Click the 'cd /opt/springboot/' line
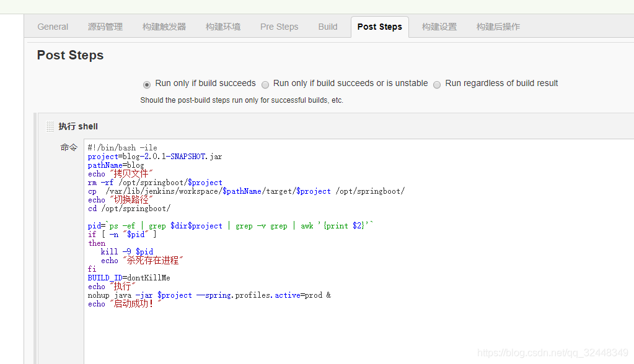Image resolution: width=634 pixels, height=364 pixels. click(129, 209)
